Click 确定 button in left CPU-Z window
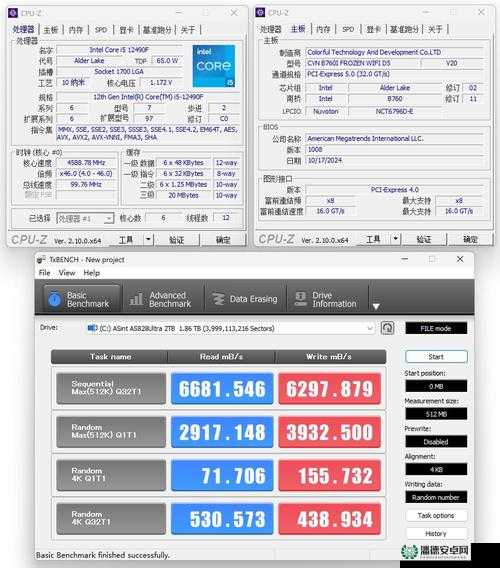The height and width of the screenshot is (568, 500). pyautogui.click(x=223, y=240)
